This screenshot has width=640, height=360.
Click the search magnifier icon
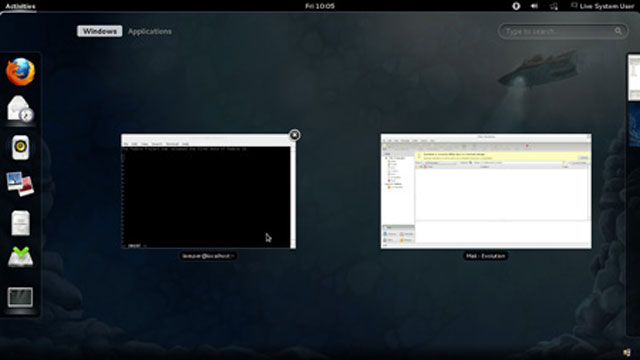tap(618, 31)
